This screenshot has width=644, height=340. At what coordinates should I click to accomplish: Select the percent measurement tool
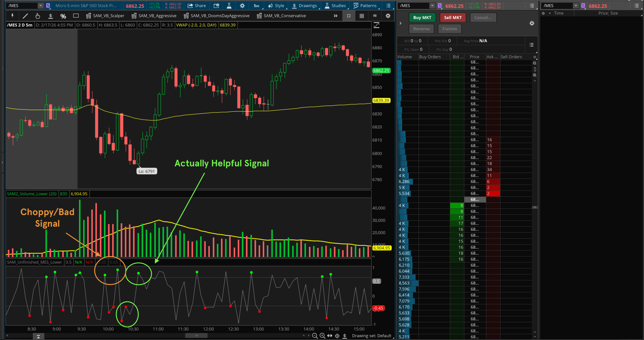(x=63, y=16)
